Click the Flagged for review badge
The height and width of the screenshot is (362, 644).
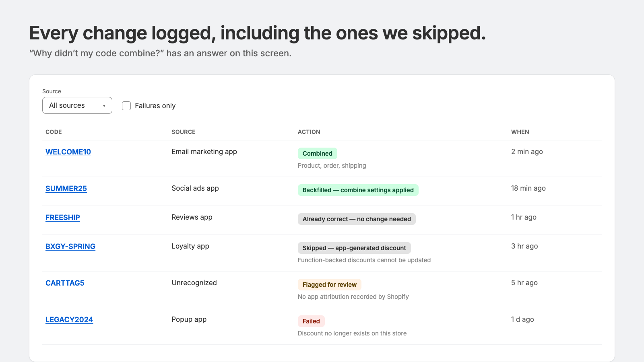coord(329,285)
